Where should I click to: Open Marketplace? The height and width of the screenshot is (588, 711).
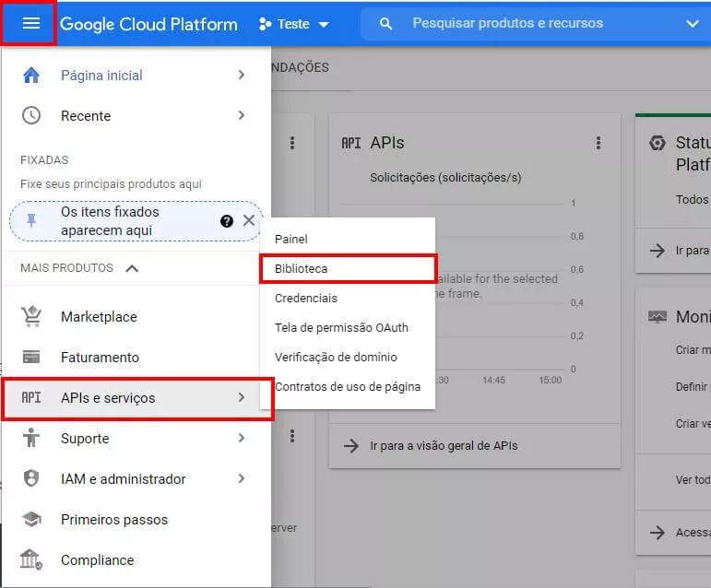[x=99, y=317]
